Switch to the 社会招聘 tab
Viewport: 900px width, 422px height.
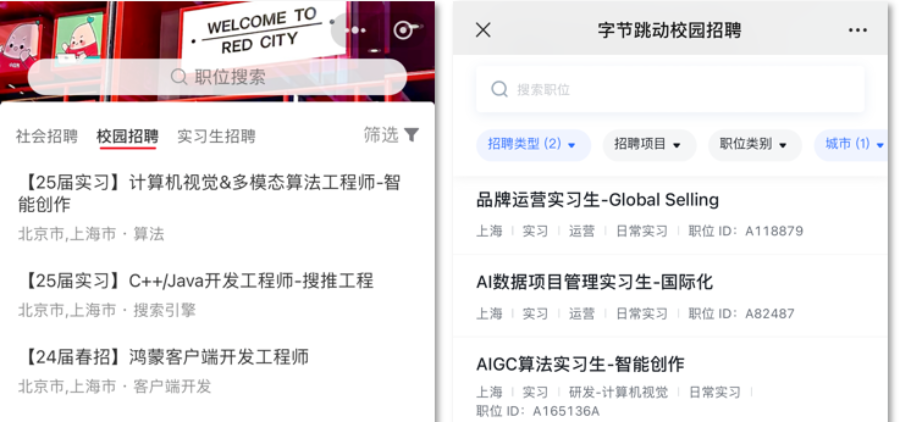coord(46,137)
